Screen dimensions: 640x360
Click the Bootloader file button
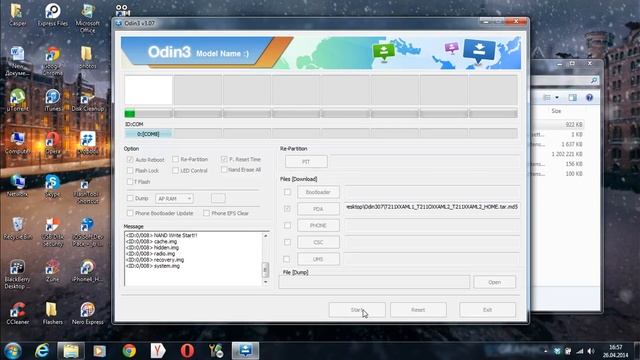pos(318,192)
